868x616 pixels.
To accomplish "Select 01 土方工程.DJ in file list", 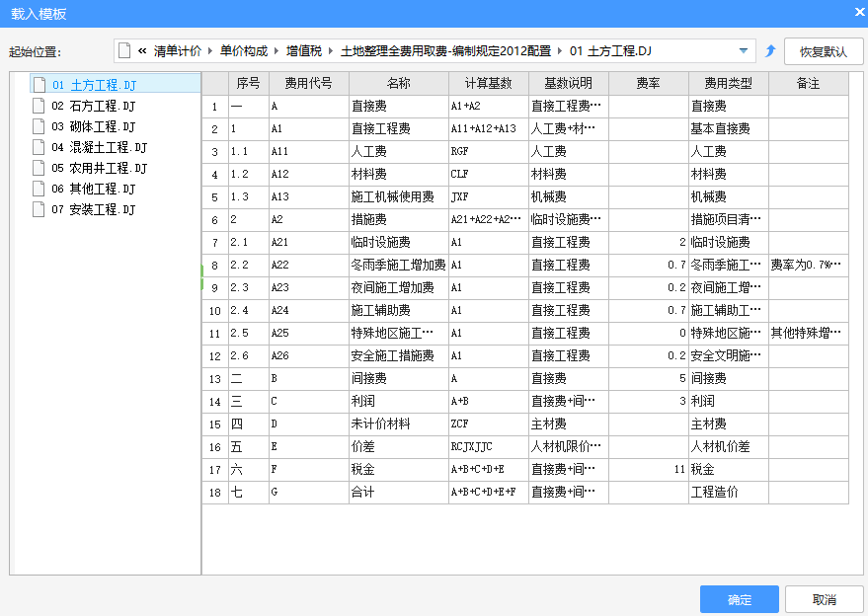I will (x=94, y=85).
